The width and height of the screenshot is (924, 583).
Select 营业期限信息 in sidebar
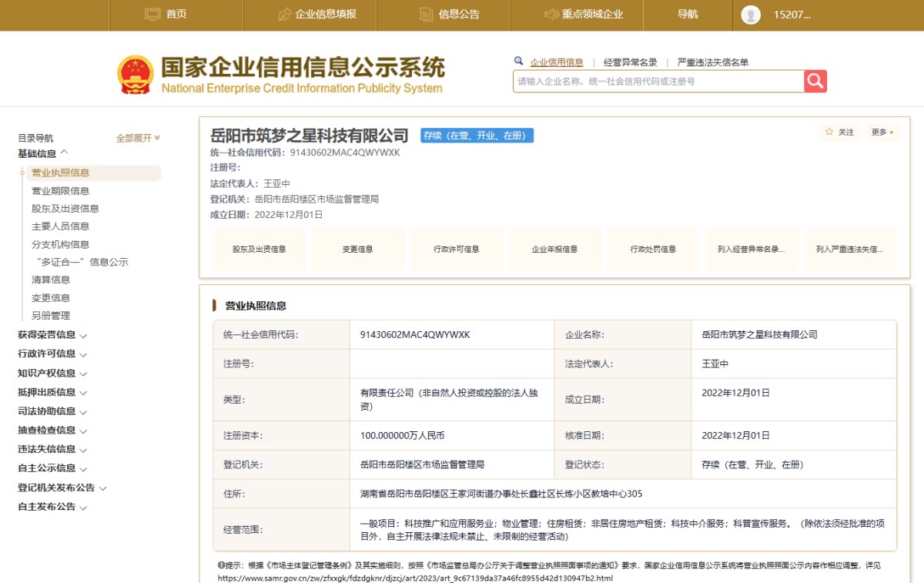click(x=60, y=191)
